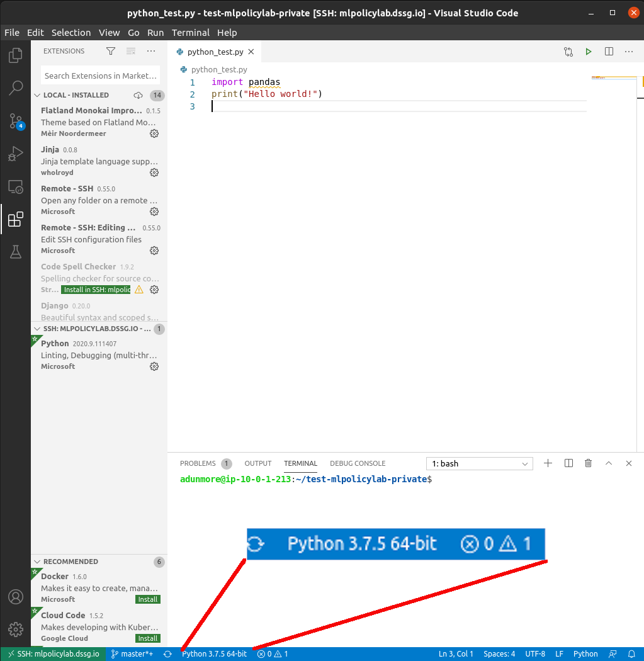The image size is (644, 661).
Task: Click the cloud download icon for Local Installed
Action: (138, 95)
